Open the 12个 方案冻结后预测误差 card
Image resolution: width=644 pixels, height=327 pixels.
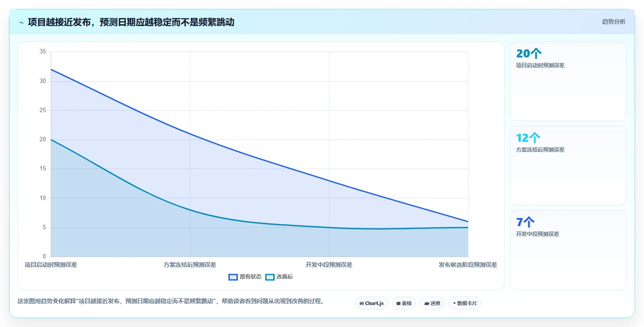click(x=568, y=166)
